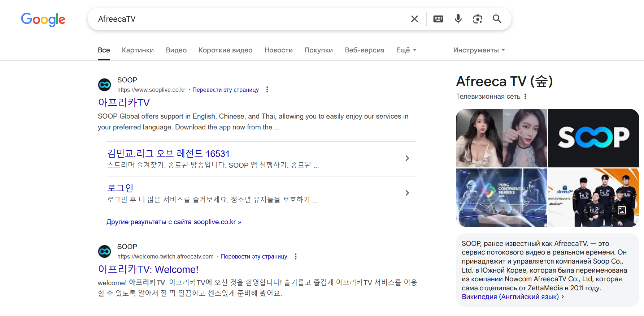Show other results from sooplive.co.kr
The width and height of the screenshot is (644, 316).
[174, 222]
